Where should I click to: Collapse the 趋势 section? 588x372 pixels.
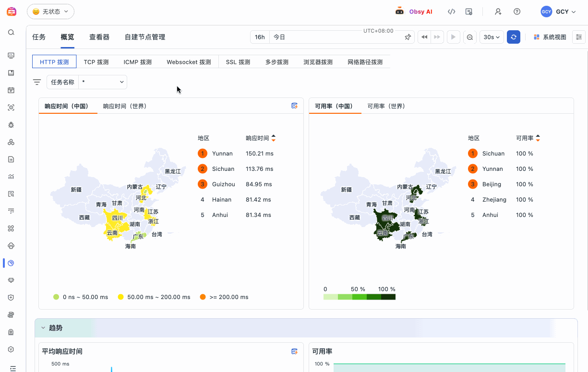pyautogui.click(x=44, y=328)
